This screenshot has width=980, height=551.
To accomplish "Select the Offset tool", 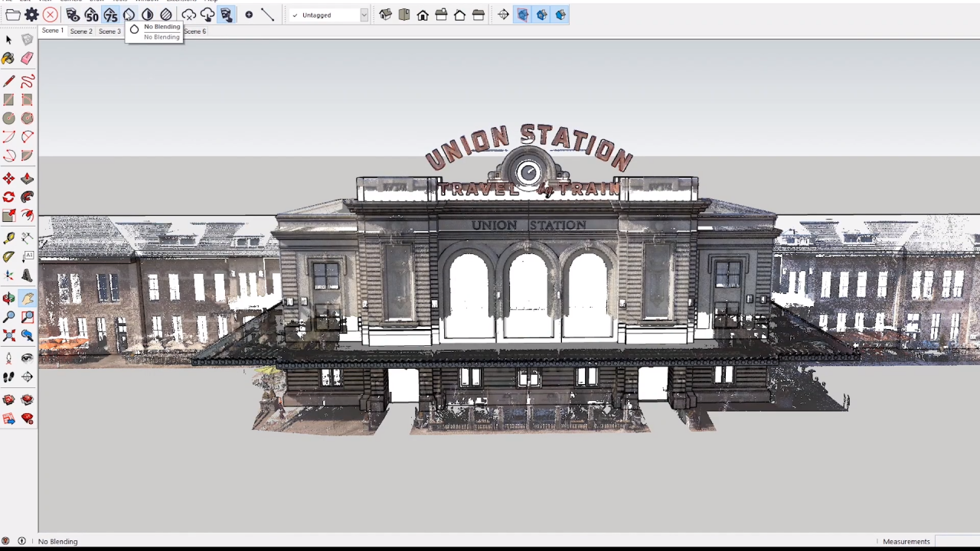I will click(27, 216).
